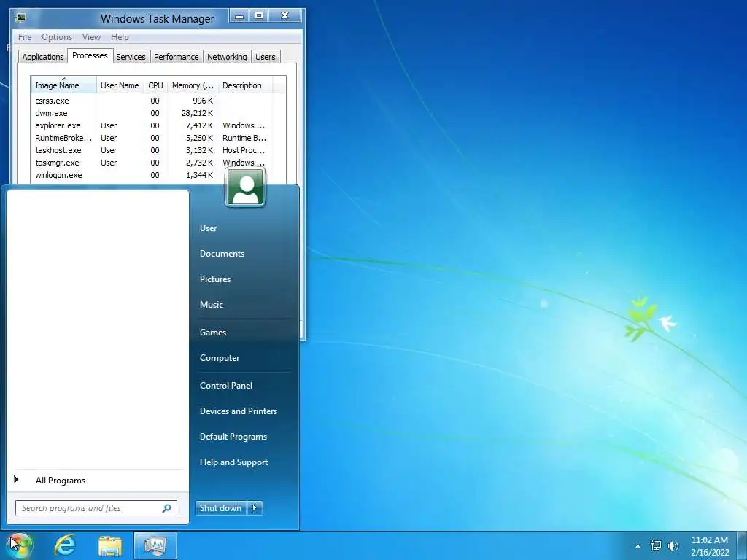Open Pictures from Start menu
Viewport: 747px width, 560px height.
pos(215,279)
